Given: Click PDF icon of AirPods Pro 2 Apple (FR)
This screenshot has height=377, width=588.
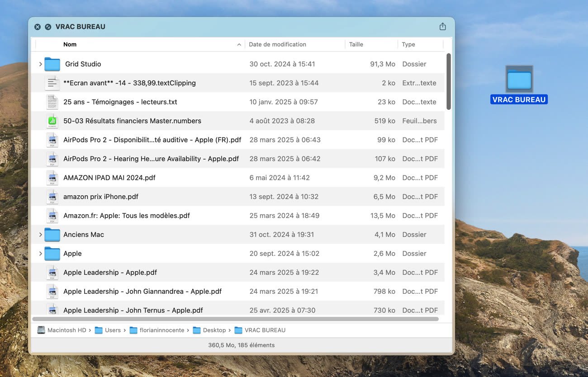Looking at the screenshot, I should pyautogui.click(x=52, y=140).
